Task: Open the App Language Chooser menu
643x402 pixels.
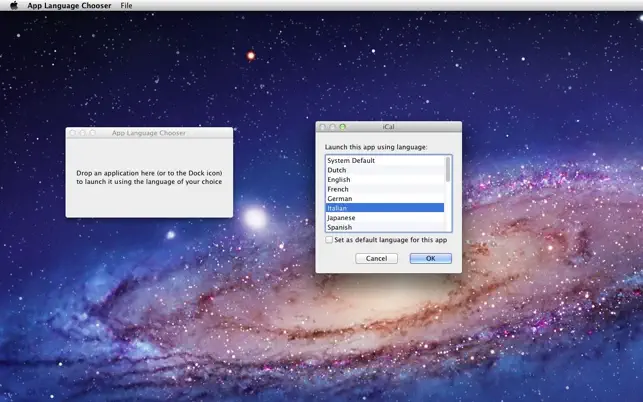Action: pos(69,6)
